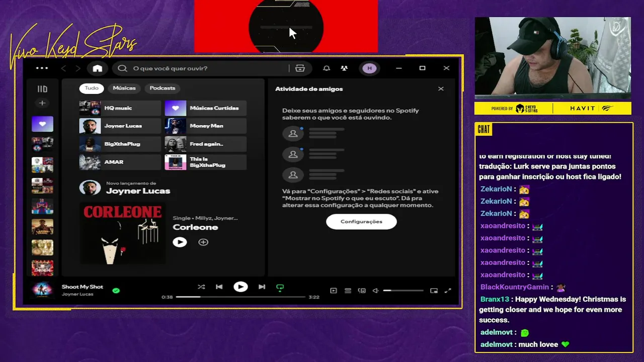Click the Corleone single title
This screenshot has width=644, height=362.
pos(195,227)
